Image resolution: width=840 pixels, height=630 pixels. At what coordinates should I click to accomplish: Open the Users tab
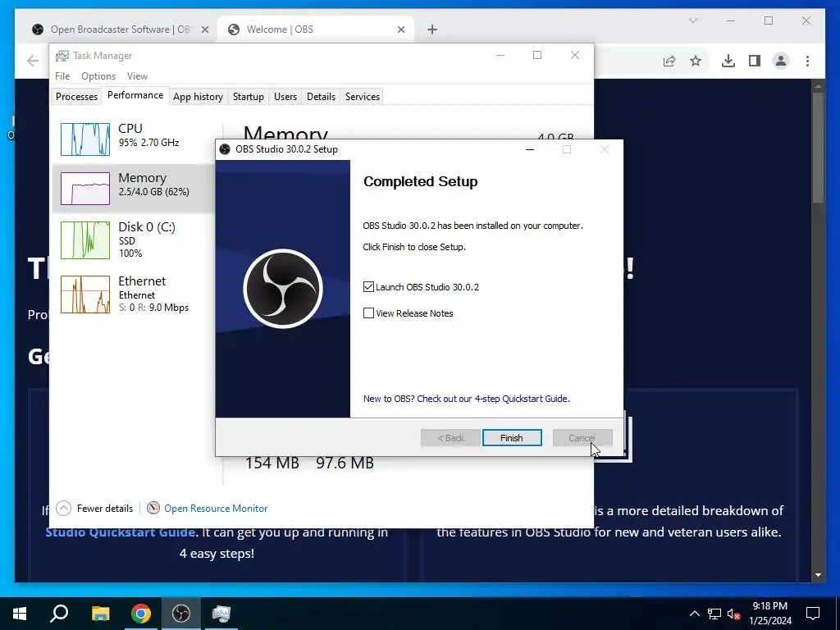285,97
